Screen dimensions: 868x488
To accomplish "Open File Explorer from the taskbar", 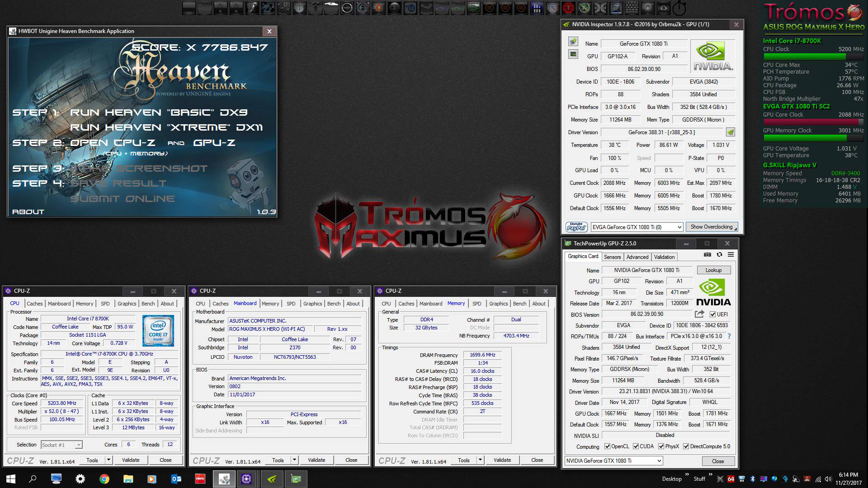I will tap(128, 479).
